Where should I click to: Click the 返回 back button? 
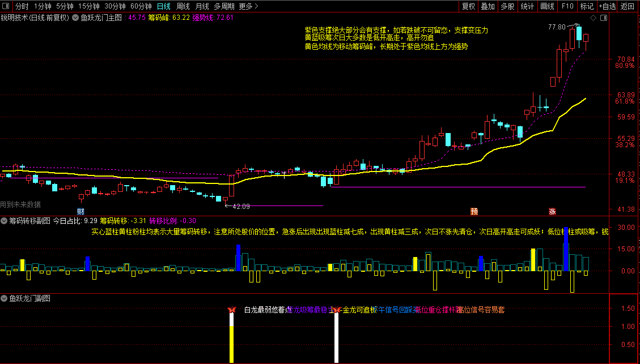[x=628, y=6]
